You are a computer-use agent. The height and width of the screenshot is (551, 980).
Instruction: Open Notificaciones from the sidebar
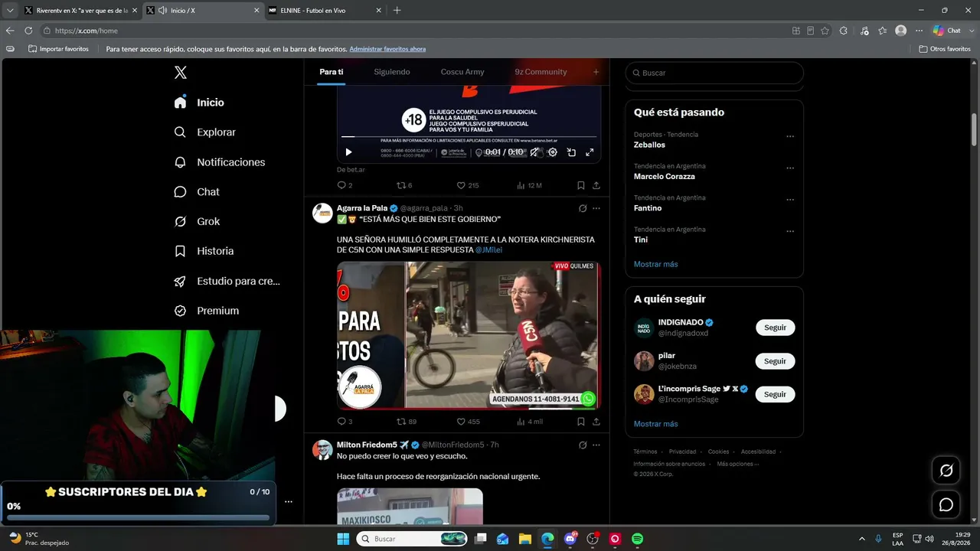tap(220, 161)
